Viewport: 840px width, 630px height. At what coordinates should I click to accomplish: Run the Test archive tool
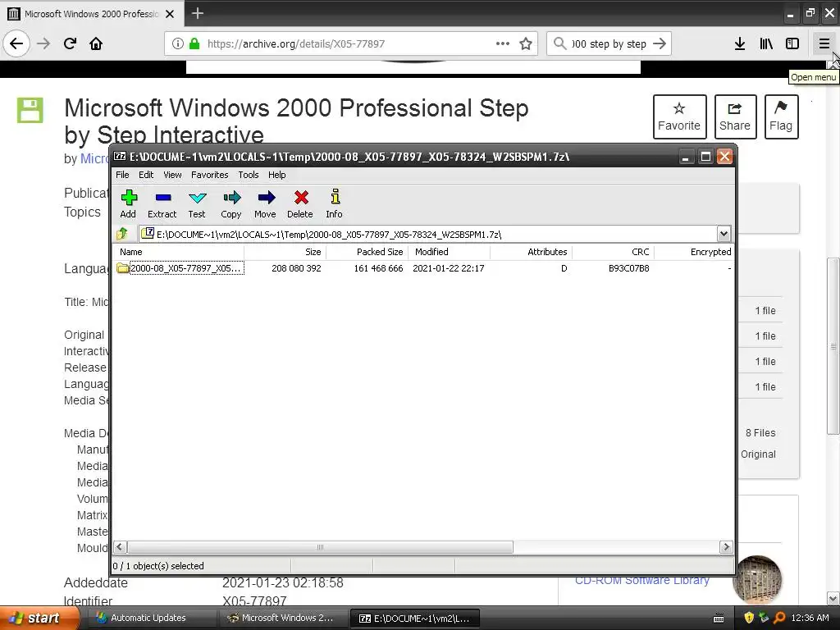click(x=197, y=204)
